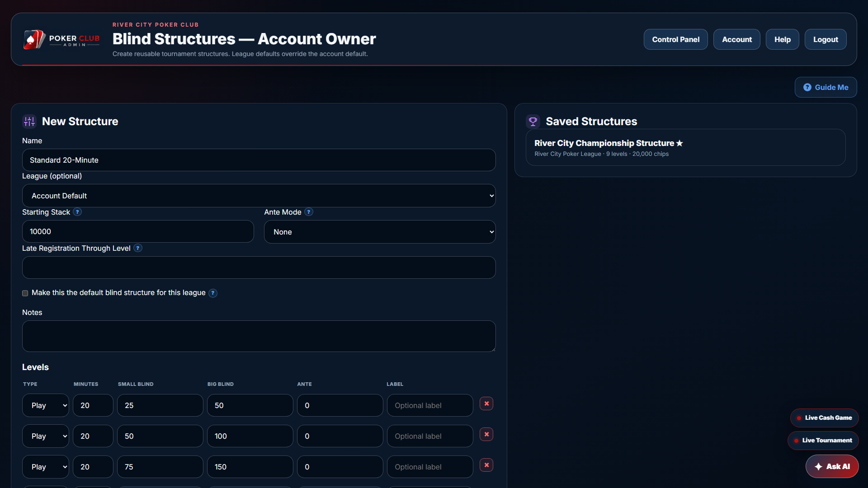The height and width of the screenshot is (488, 868).
Task: Go to Control Panel
Action: 676,39
